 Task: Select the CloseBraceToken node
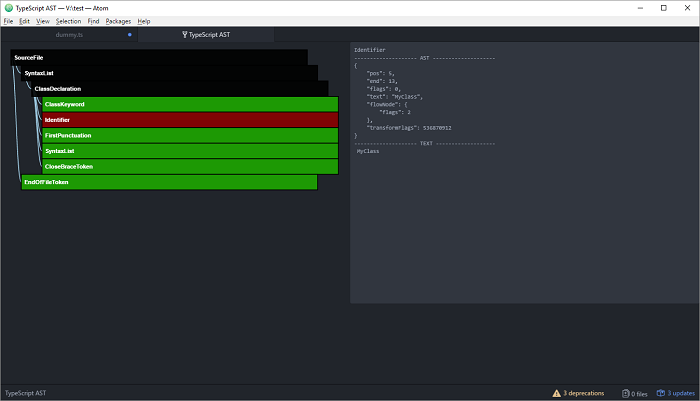190,167
